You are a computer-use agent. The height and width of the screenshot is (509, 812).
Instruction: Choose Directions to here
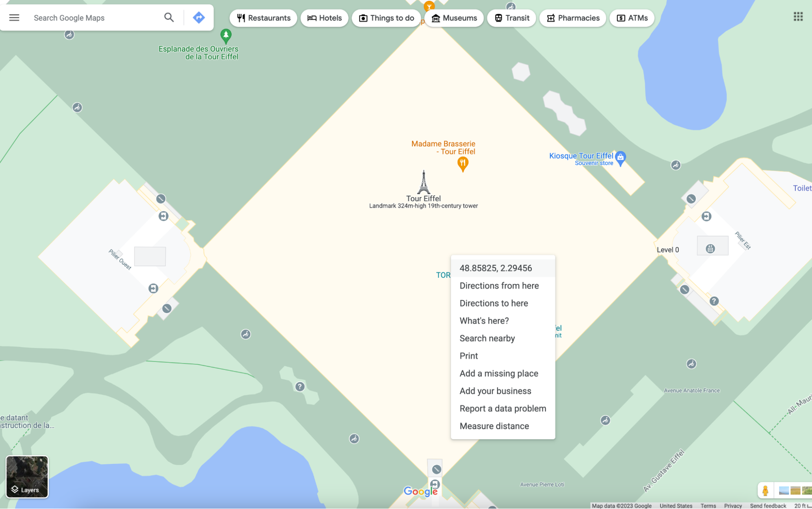(x=503, y=303)
